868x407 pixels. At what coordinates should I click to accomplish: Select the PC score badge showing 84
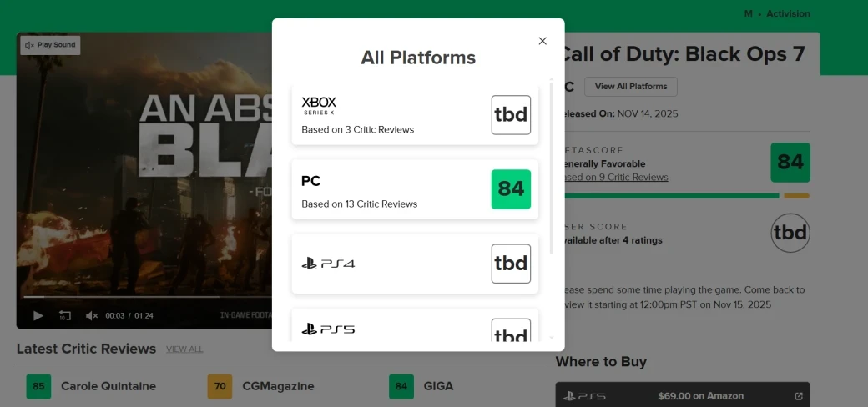coord(511,189)
